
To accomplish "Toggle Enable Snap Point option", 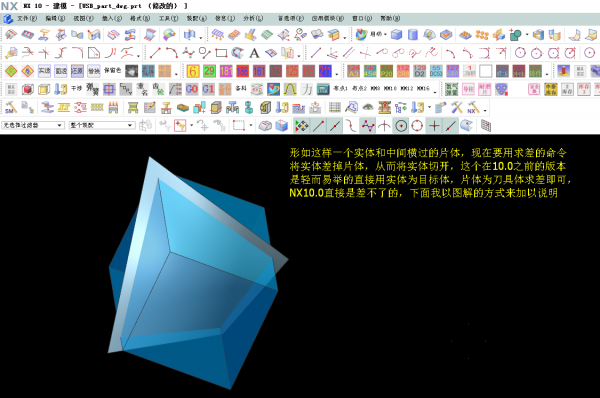I will tap(302, 126).
